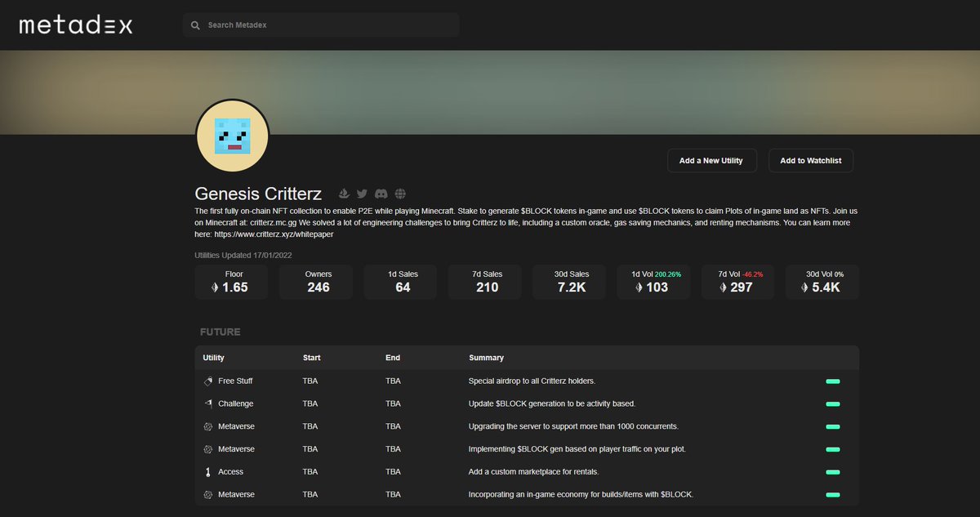Image resolution: width=980 pixels, height=517 pixels.
Task: Click Metaverse icon in in-game economy row
Action: click(x=207, y=495)
